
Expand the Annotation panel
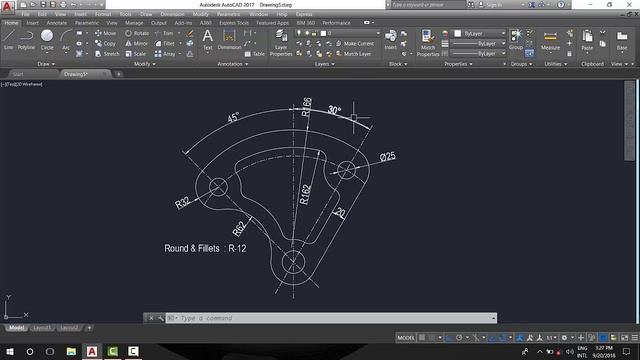coord(233,64)
